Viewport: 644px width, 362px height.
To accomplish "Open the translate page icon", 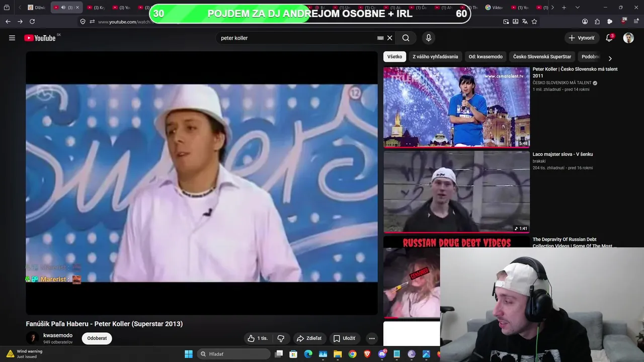I will click(x=525, y=22).
